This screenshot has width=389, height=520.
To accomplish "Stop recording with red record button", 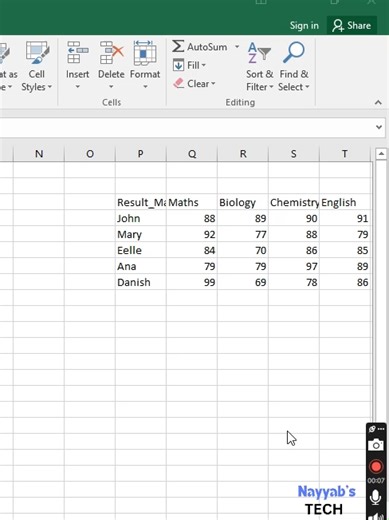I will tap(376, 467).
